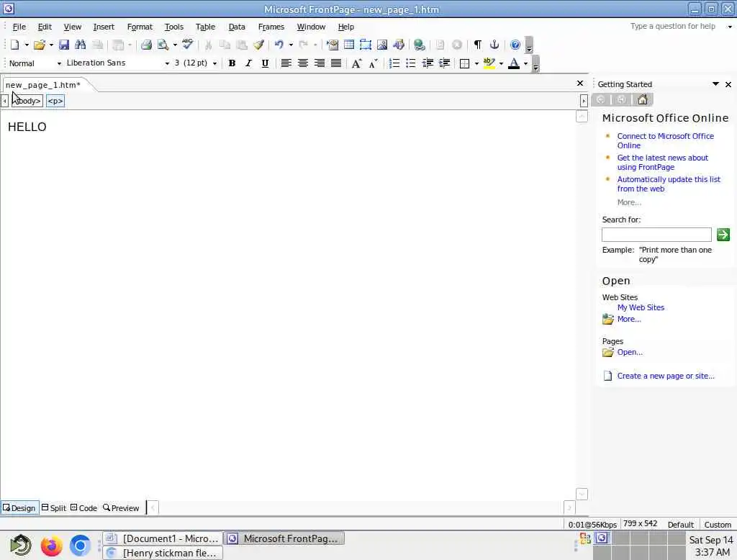737x560 pixels.
Task: Save the page with the floppy icon
Action: point(64,45)
